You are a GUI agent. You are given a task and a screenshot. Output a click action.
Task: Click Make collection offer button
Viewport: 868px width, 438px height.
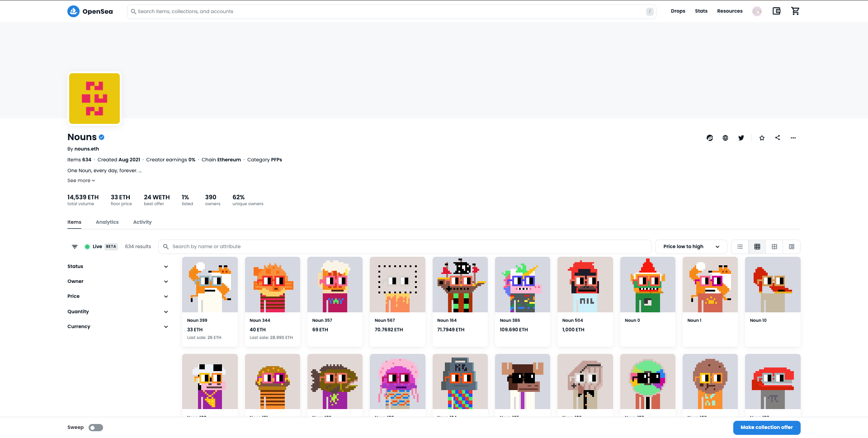click(766, 428)
